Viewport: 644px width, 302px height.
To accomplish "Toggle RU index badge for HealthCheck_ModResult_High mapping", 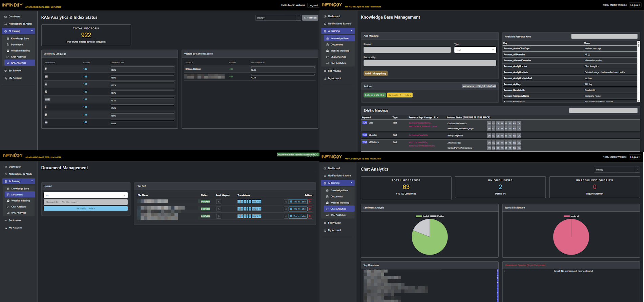I will point(514,129).
